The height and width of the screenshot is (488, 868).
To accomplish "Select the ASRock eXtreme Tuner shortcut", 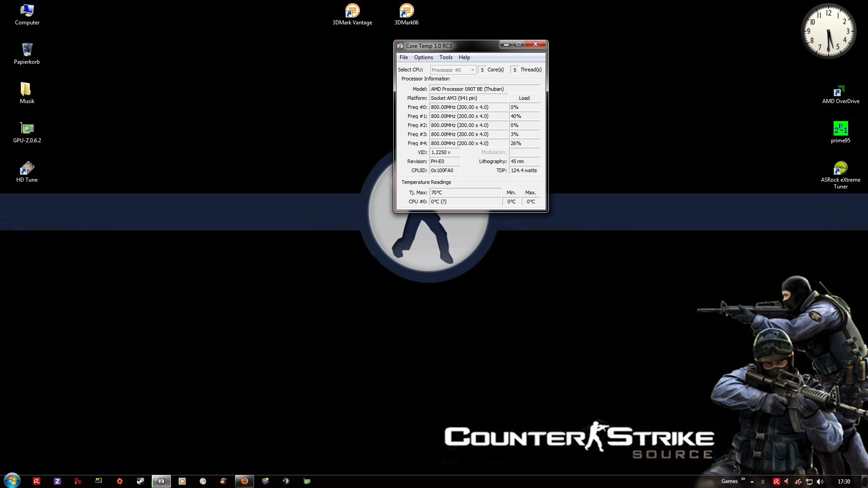I will tap(840, 175).
